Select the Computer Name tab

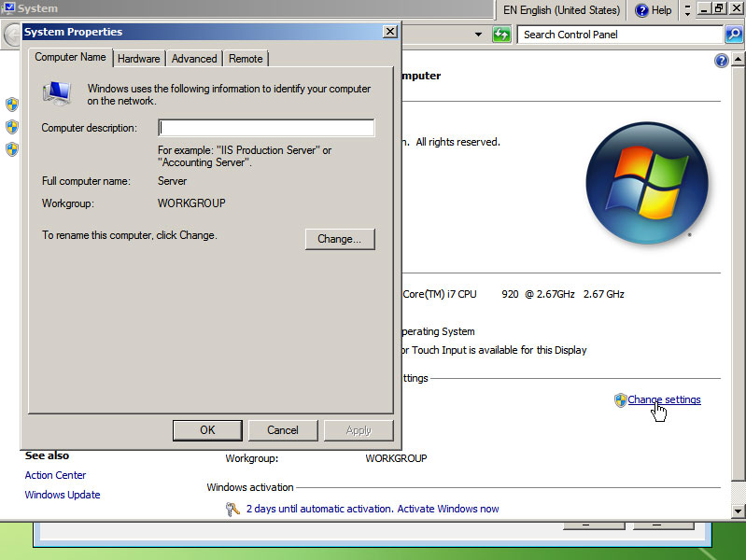[70, 57]
